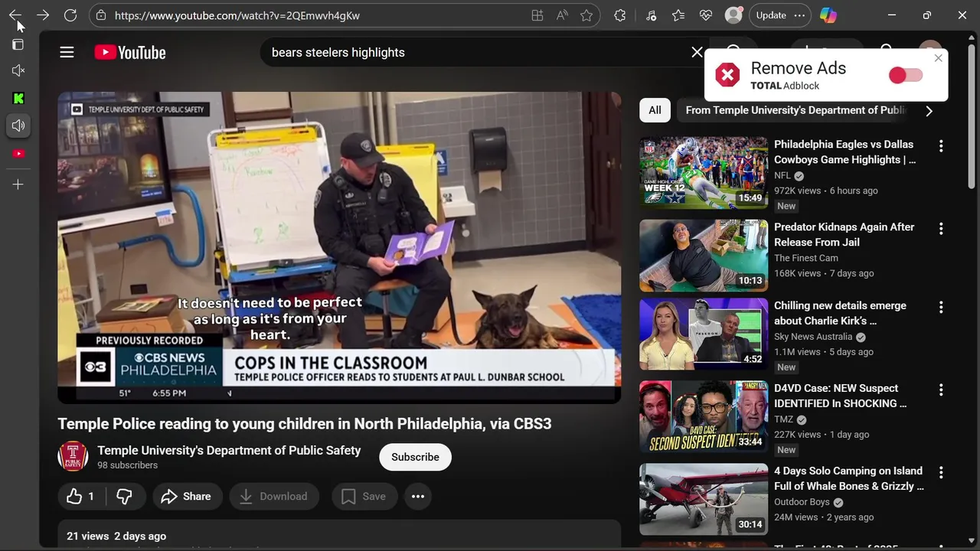View site info lock icon
The image size is (980, 551).
[x=102, y=15]
